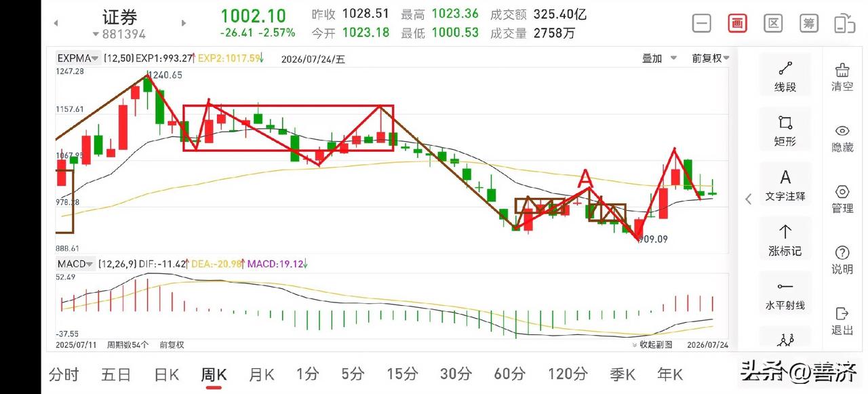The height and width of the screenshot is (394, 868).
Task: Switch to 月K monthly tab
Action: [x=261, y=374]
